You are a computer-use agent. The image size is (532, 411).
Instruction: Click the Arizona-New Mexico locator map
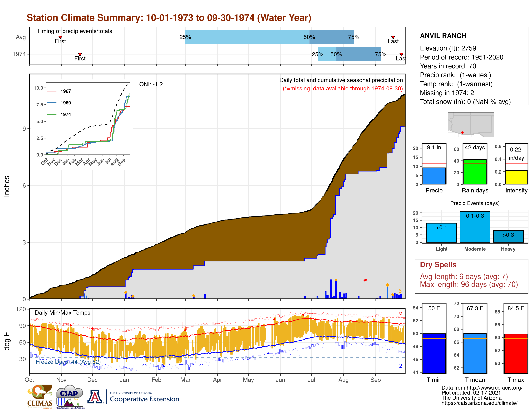tap(471, 124)
